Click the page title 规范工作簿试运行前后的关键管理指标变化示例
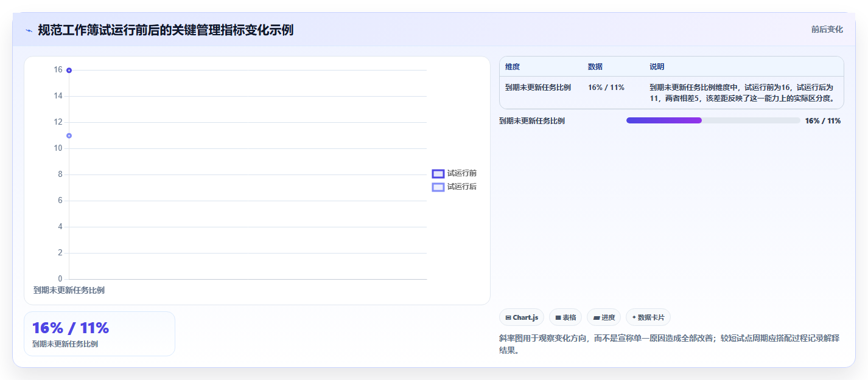 click(x=166, y=30)
